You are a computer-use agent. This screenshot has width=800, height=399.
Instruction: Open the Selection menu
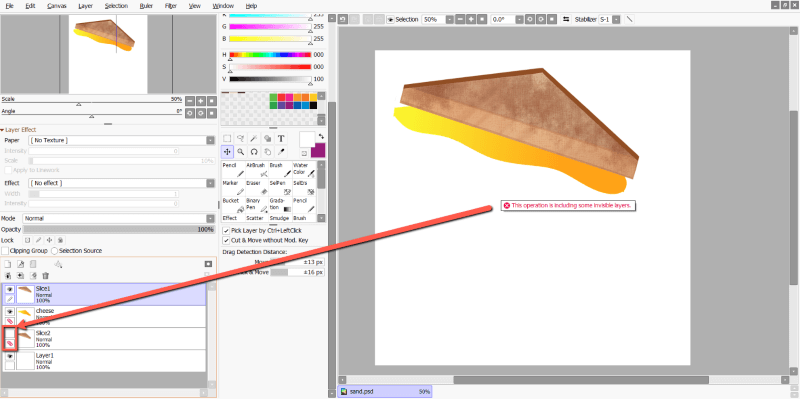pyautogui.click(x=116, y=6)
